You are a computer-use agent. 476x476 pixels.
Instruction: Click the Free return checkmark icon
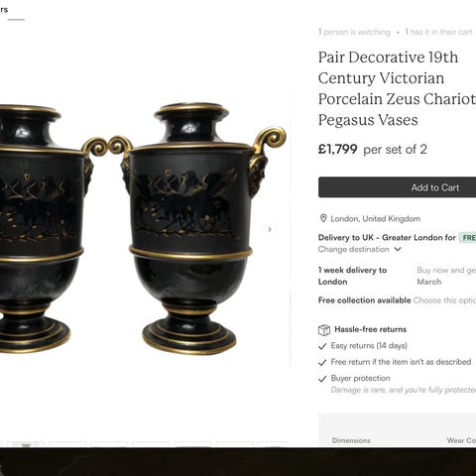point(322,362)
